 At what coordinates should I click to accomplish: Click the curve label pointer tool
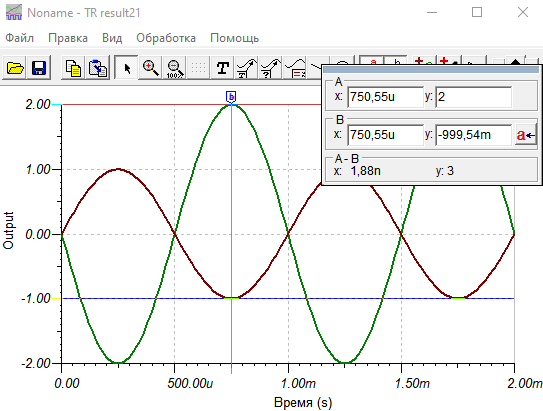[x=247, y=68]
